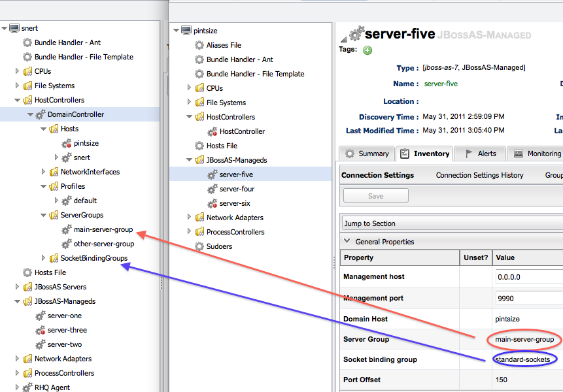Screen dimensions: 563x392
Task: Click the SocketBindingGroups folder icon
Action: tap(54, 258)
